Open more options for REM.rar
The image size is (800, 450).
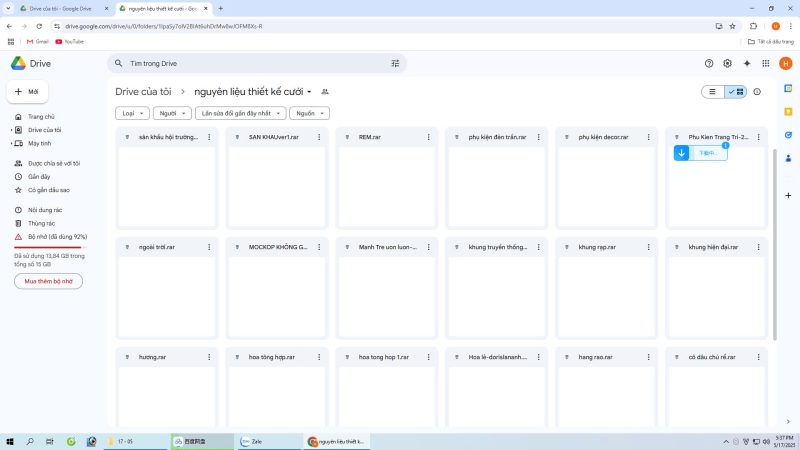click(429, 136)
